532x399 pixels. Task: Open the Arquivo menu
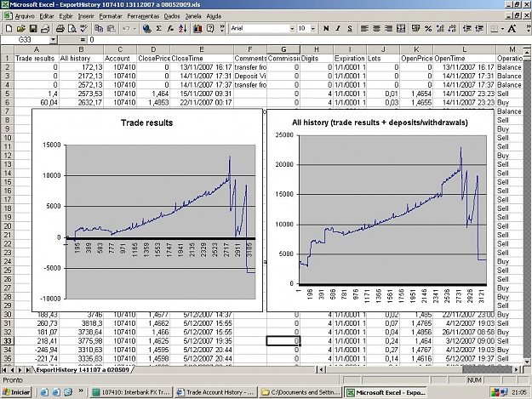point(25,16)
